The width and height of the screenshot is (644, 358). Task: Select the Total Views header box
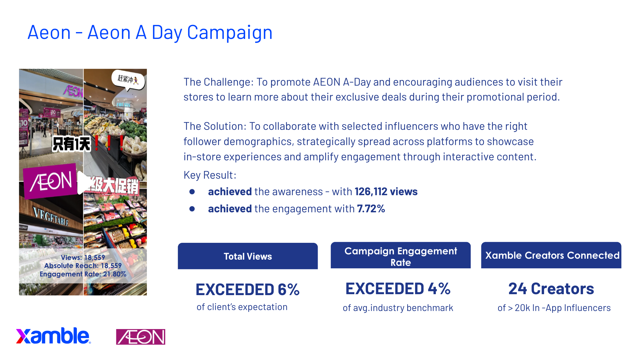pyautogui.click(x=248, y=256)
